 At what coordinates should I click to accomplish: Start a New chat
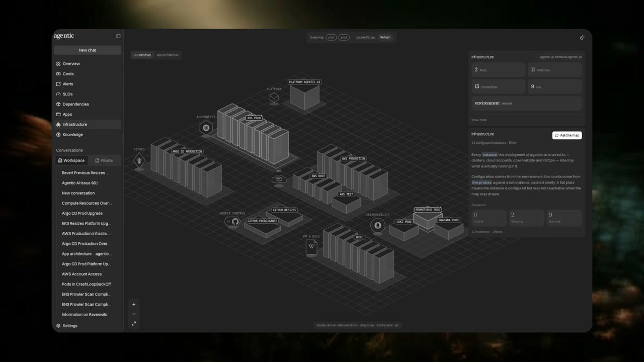[88, 50]
